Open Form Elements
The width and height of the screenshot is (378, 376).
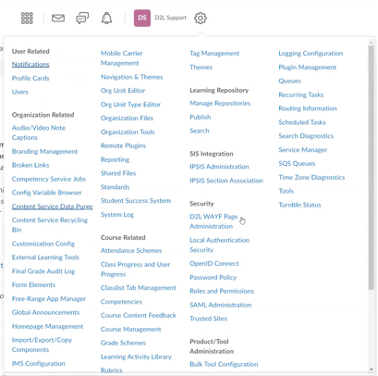[34, 285]
